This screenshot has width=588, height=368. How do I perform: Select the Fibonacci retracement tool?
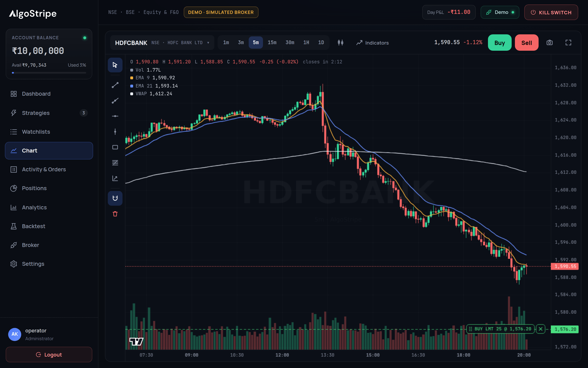[115, 163]
